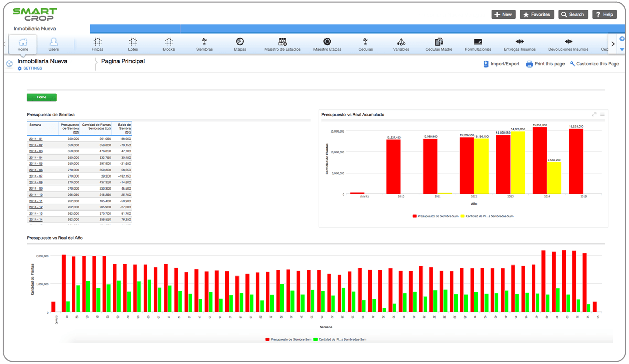Open the Acumulado chart hamburger menu
The width and height of the screenshot is (629, 364).
pos(602,114)
